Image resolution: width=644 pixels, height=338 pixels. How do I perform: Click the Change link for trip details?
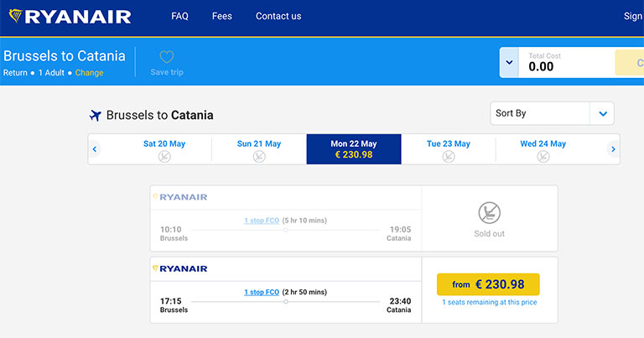tap(89, 73)
